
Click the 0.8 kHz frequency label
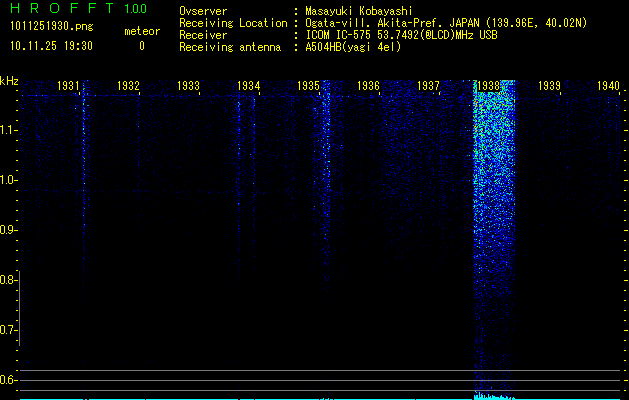coord(8,280)
